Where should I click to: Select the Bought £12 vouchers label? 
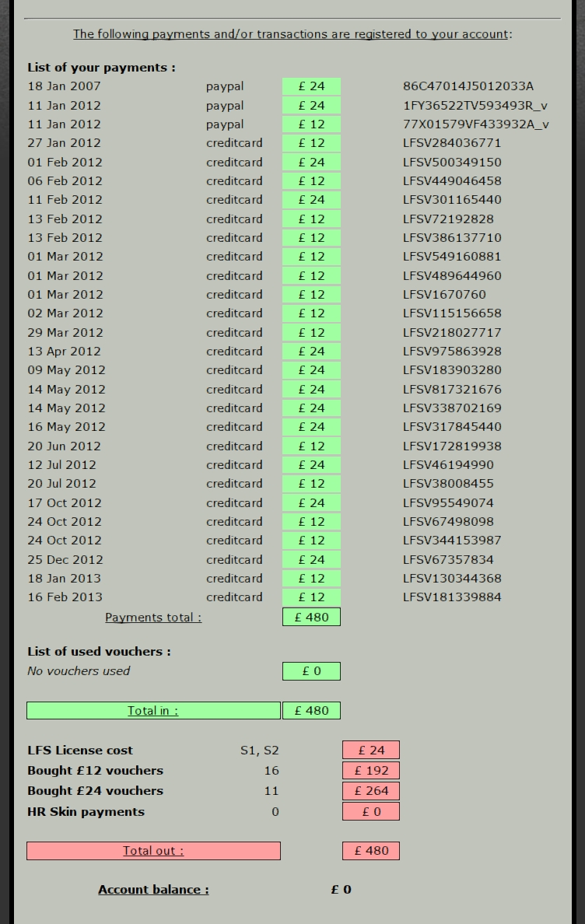(x=96, y=771)
